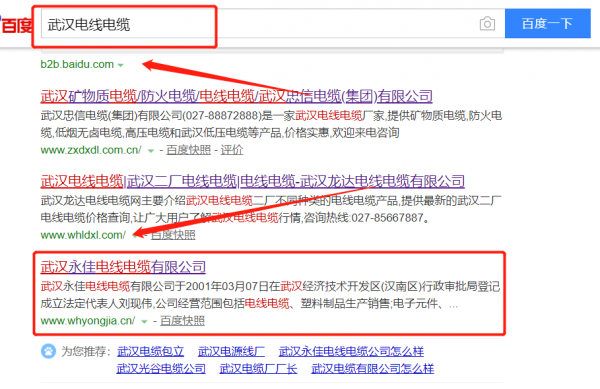Select recommended search 武汉电源线厂
The image size is (600, 389).
coord(232,351)
